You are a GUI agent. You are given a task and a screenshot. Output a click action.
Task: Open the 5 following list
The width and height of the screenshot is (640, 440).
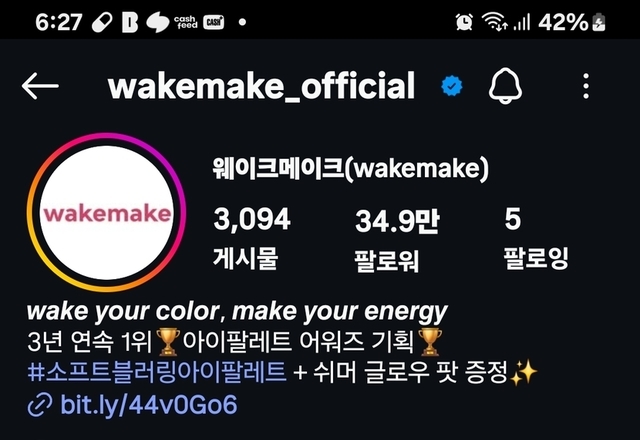[536, 238]
